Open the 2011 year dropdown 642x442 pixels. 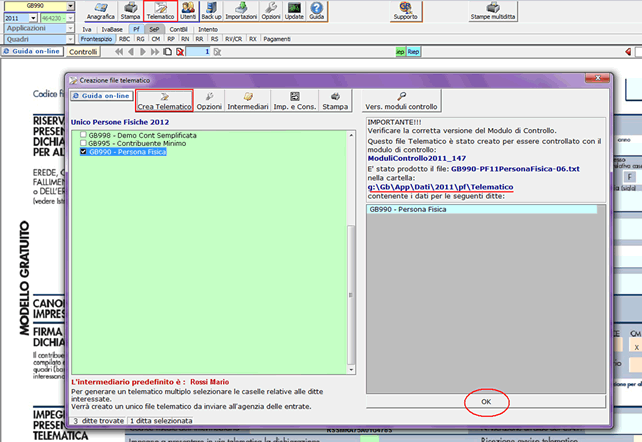33,18
